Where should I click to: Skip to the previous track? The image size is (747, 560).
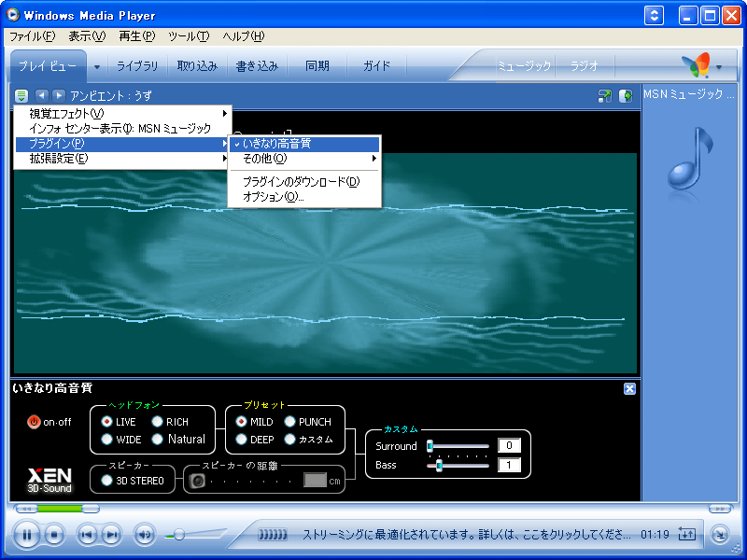(x=87, y=535)
